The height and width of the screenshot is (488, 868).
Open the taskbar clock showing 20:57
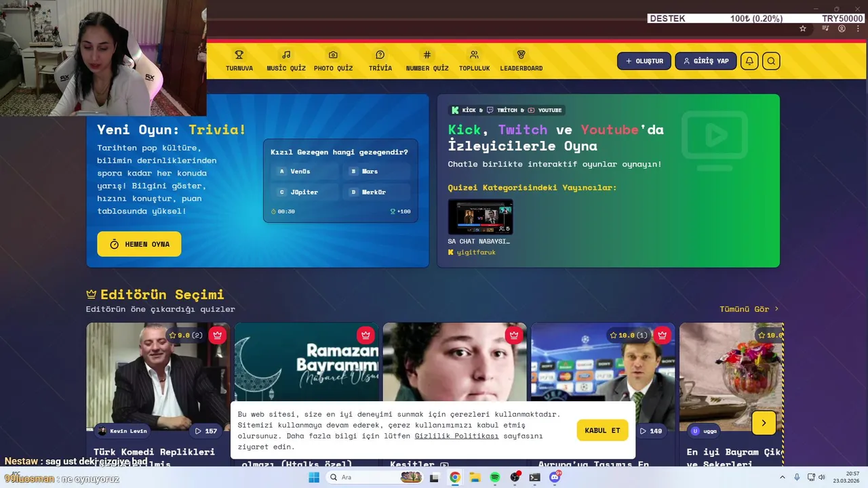click(x=848, y=477)
